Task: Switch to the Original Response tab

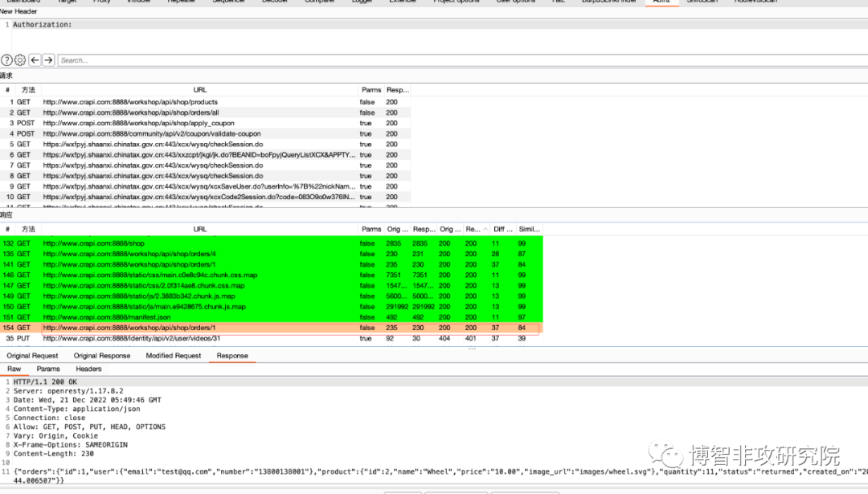Action: [102, 356]
